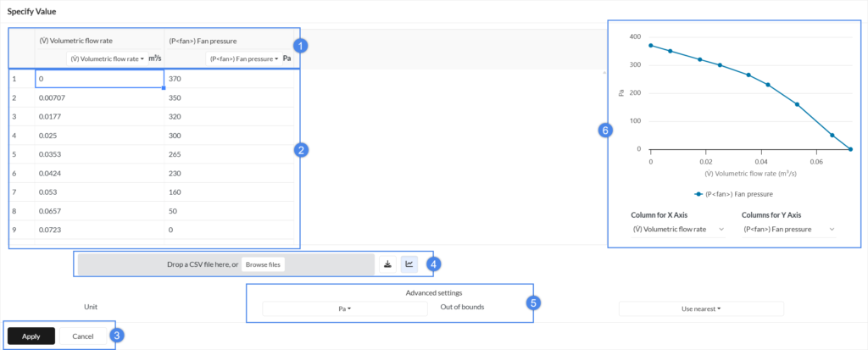The image size is (868, 350).
Task: Click Browse files button
Action: [264, 264]
